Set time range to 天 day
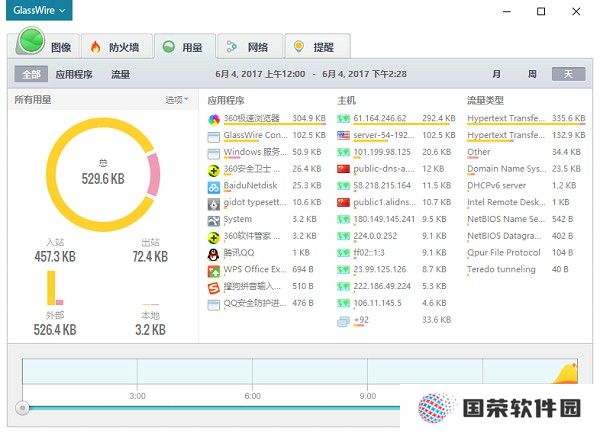600x434 pixels. click(x=568, y=74)
